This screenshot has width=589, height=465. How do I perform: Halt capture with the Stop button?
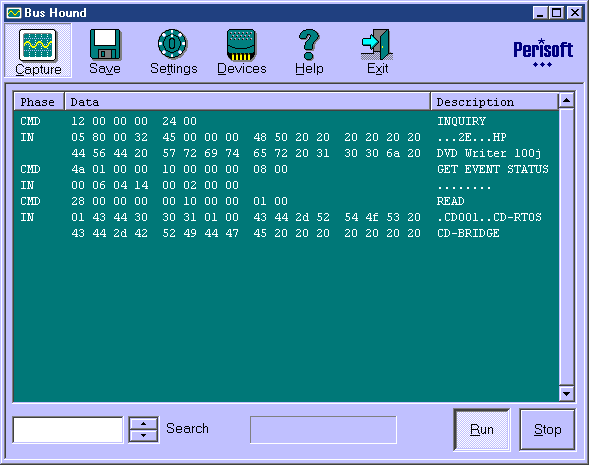click(547, 429)
